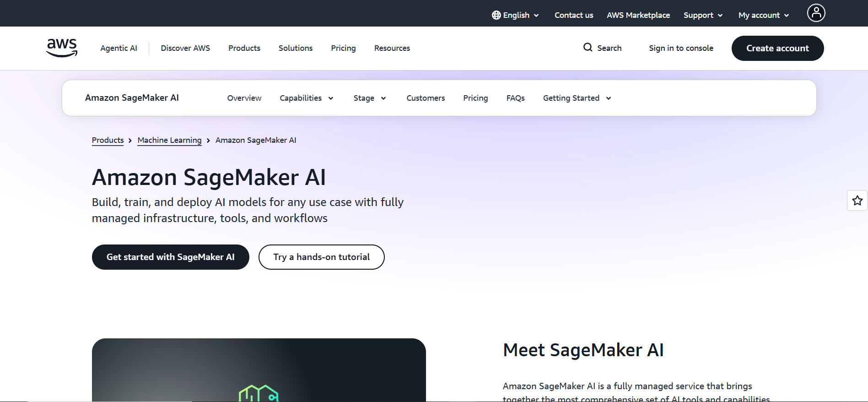
Task: Open the Support dropdown menu
Action: (x=703, y=15)
